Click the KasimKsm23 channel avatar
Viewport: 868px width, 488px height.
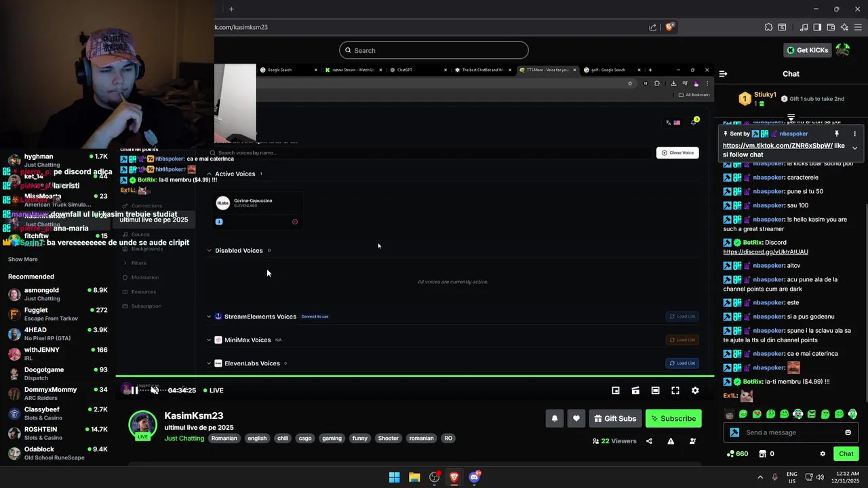tap(142, 425)
